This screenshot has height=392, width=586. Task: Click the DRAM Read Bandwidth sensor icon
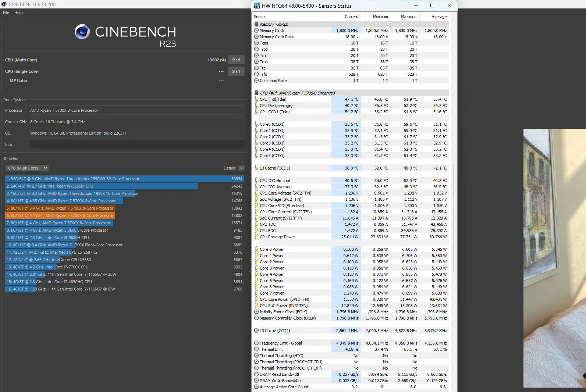point(256,374)
